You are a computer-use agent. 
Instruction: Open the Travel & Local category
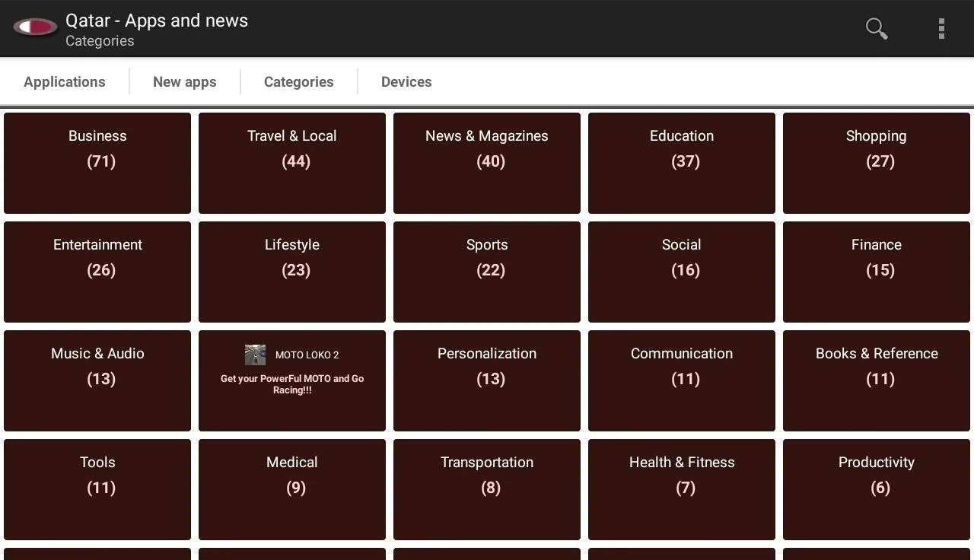coord(292,163)
